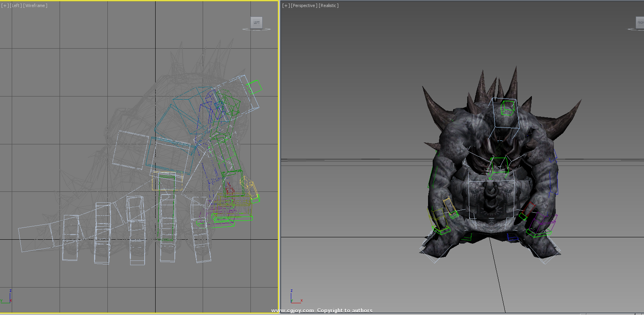Open the [Left] view selection menu
Image resolution: width=644 pixels, height=315 pixels.
pyautogui.click(x=16, y=5)
